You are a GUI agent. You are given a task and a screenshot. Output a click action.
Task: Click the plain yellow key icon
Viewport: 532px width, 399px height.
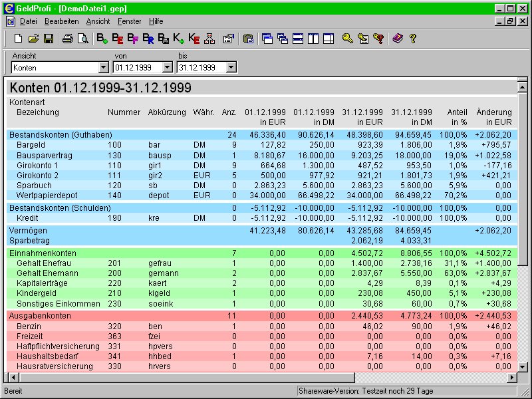coord(347,39)
